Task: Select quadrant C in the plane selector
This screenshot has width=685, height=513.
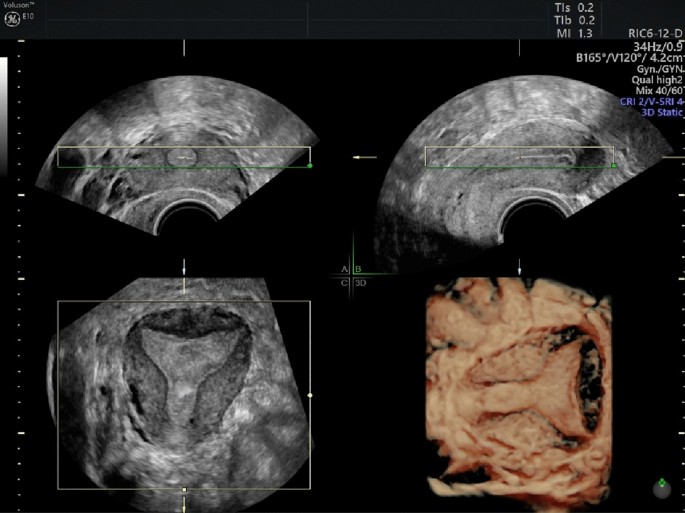Action: coord(344,283)
